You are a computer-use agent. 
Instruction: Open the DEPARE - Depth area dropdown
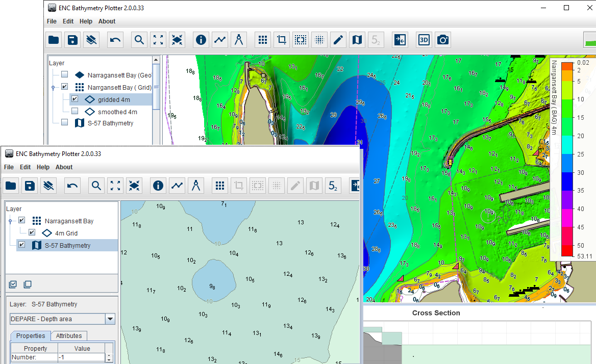click(x=110, y=319)
